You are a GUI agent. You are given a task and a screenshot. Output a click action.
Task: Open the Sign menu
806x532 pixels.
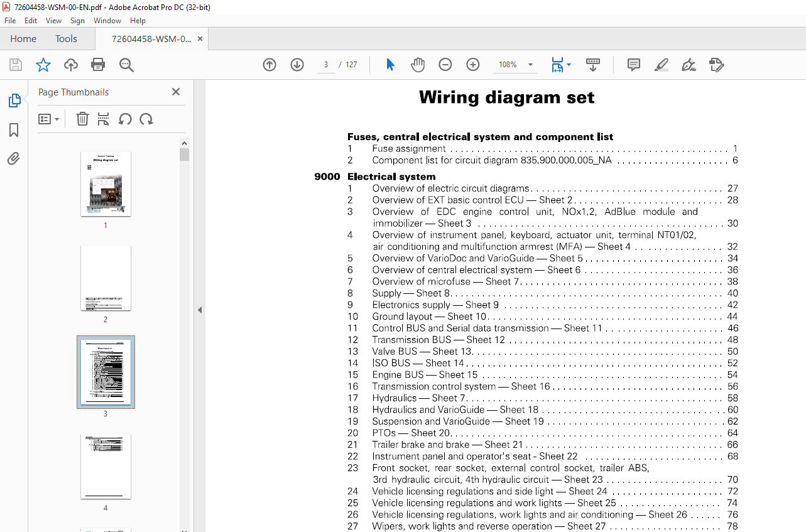[77, 21]
